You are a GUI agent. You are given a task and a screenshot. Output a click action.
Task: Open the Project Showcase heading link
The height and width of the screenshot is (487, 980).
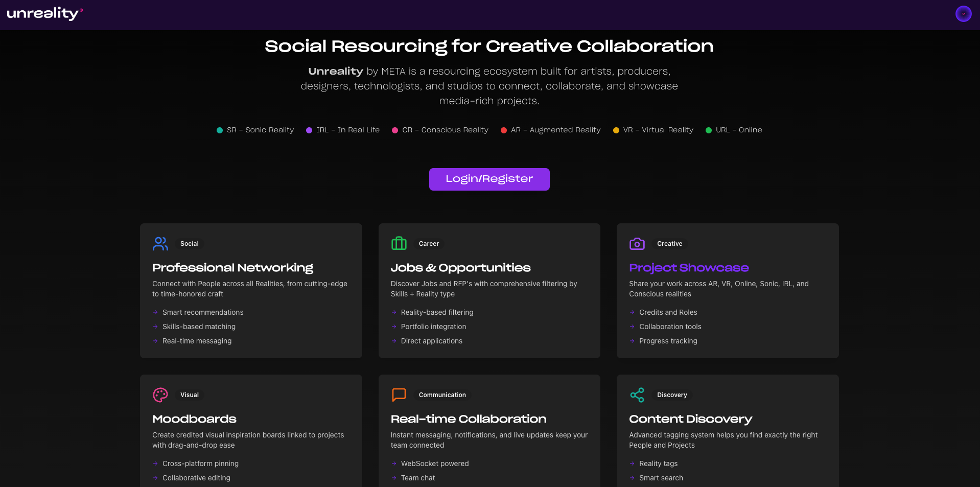689,268
